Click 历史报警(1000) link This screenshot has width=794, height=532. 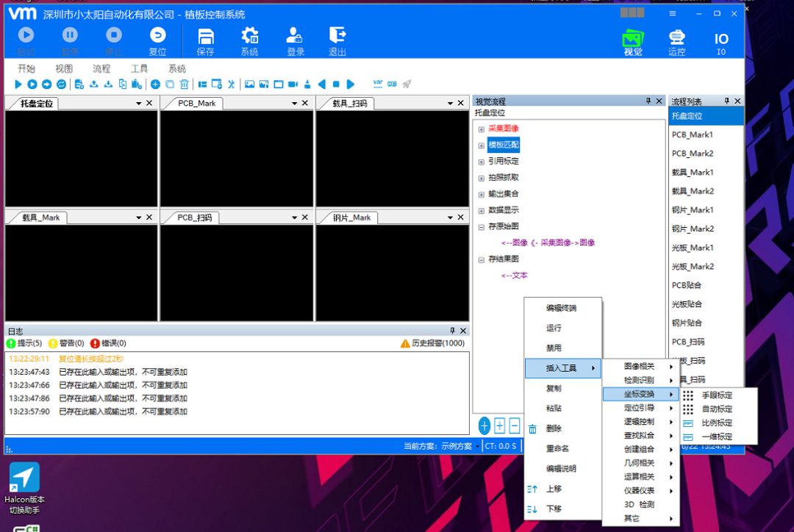(x=432, y=343)
